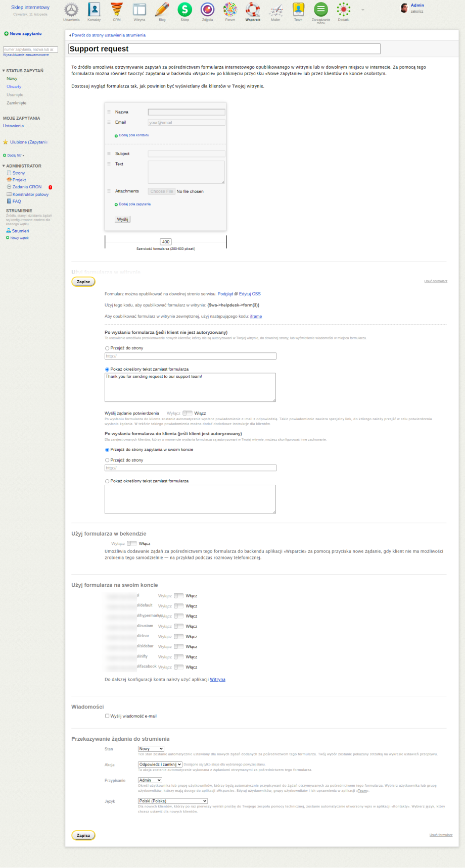The image size is (465, 868).
Task: Click the 'Support request' title field
Action: coord(224,49)
